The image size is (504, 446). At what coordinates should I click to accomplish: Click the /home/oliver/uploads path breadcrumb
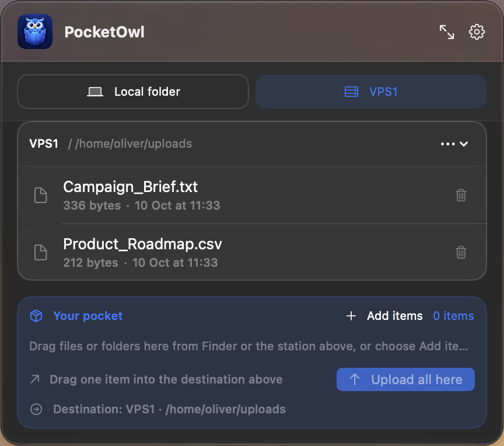[x=134, y=144]
